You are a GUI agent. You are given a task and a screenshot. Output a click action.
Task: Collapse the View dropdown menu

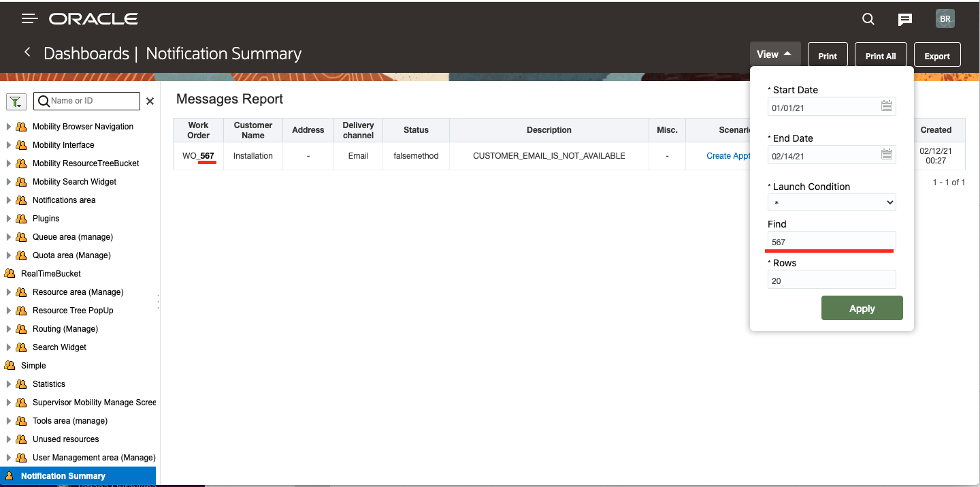pyautogui.click(x=774, y=54)
